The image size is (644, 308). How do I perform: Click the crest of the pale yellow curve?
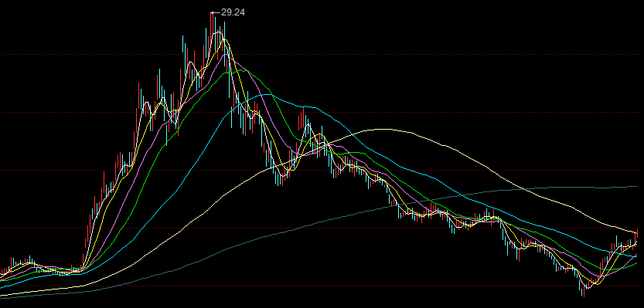point(382,130)
